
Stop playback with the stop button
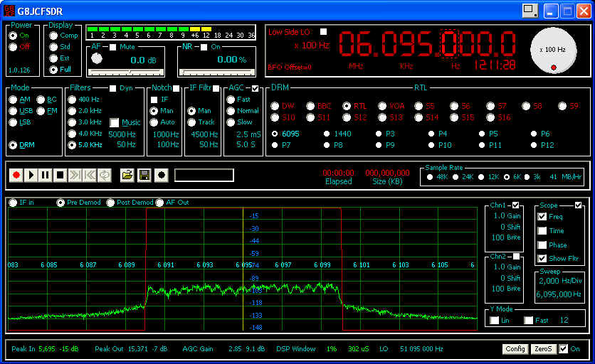point(60,175)
